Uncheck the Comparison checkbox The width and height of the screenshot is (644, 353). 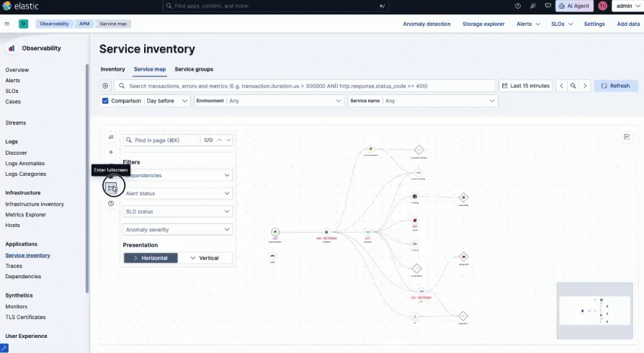point(105,101)
